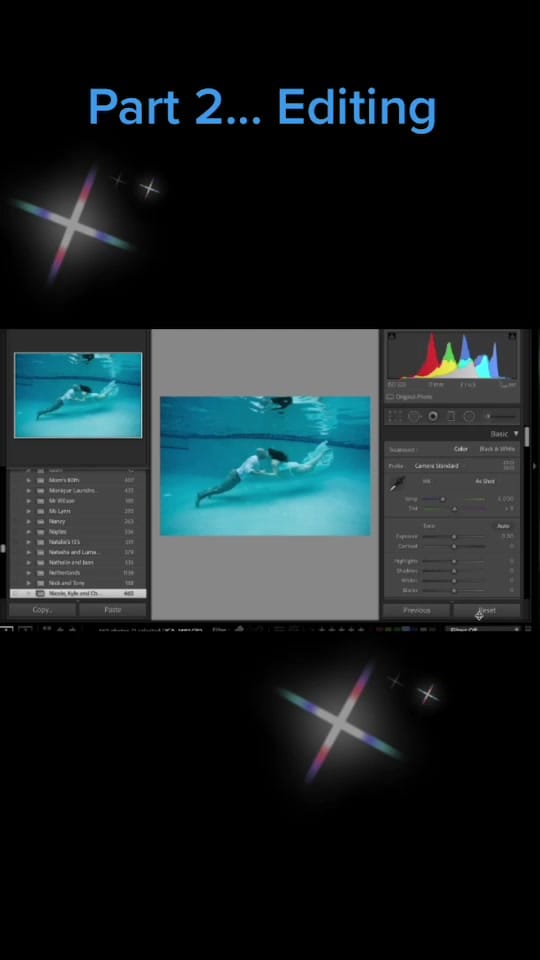Open the As Shot white balance dropdown
540x960 pixels.
point(486,481)
